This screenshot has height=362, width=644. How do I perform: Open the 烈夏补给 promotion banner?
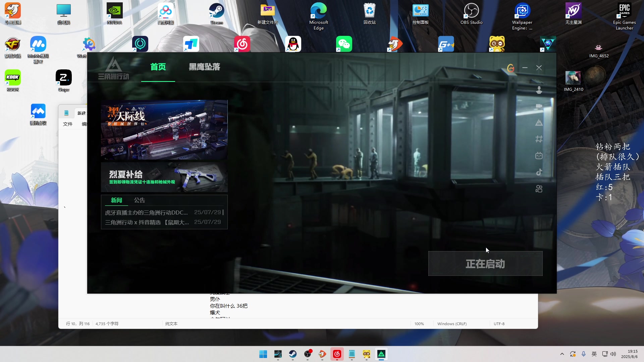[164, 177]
